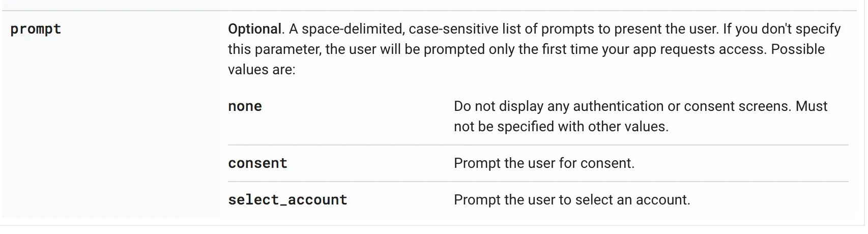Select the none value label
868x234 pixels.
click(x=245, y=106)
